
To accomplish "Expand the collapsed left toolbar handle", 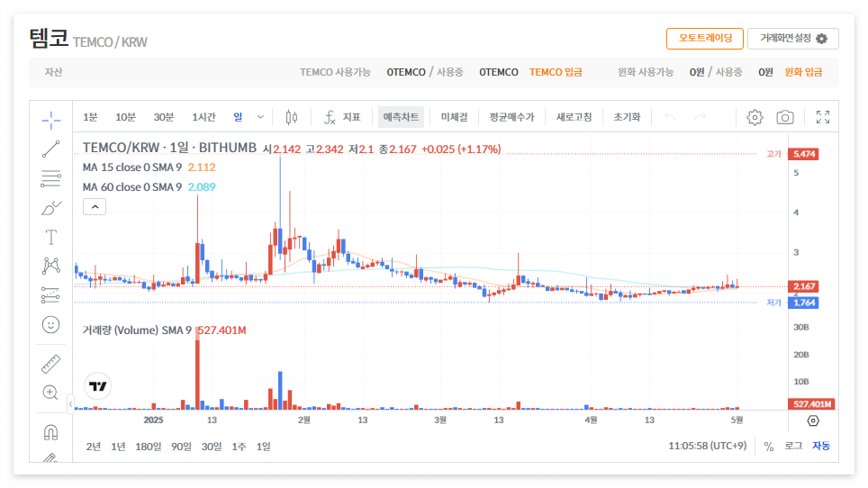I will [70, 404].
